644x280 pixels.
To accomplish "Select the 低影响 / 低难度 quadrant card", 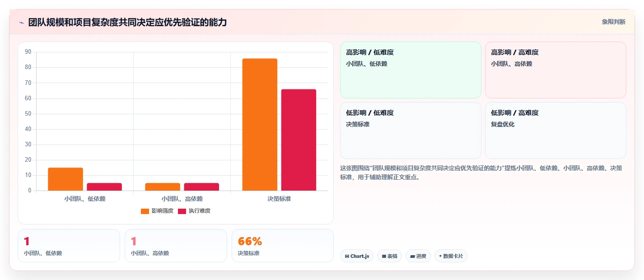I will (x=411, y=131).
